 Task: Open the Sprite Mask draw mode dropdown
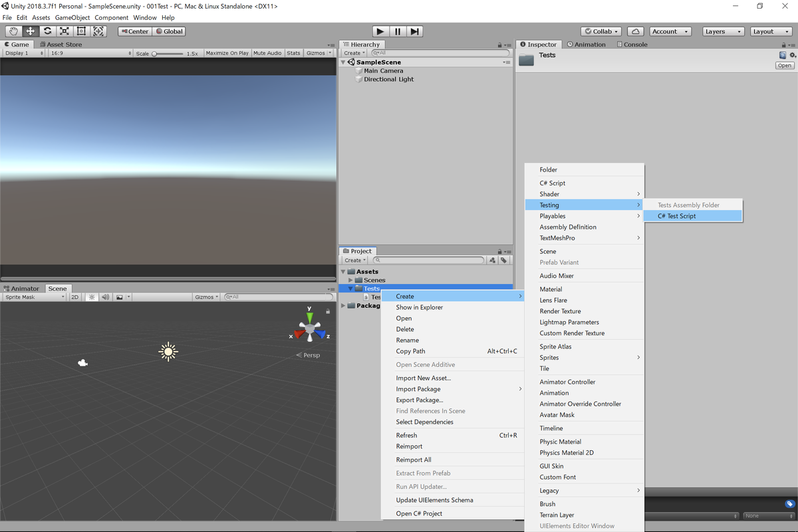(35, 297)
